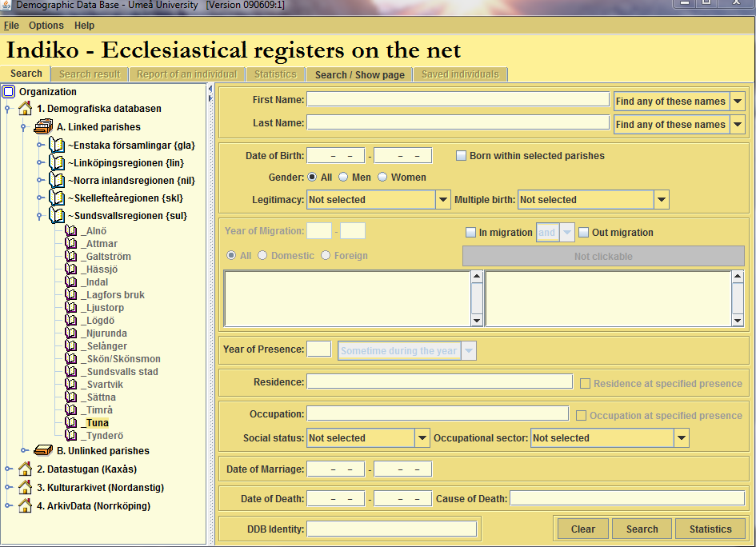
Task: Click the parish icon beside Tuna
Action: [71, 423]
